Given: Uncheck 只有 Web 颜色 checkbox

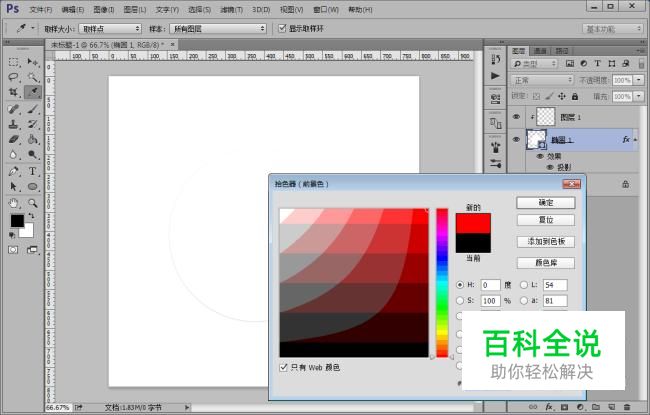Looking at the screenshot, I should click(x=284, y=367).
